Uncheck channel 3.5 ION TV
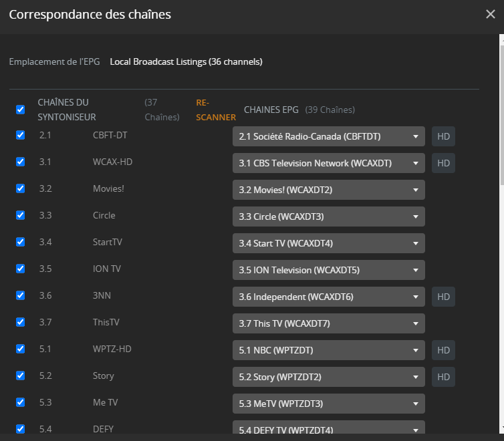This screenshot has width=504, height=441. coord(21,269)
